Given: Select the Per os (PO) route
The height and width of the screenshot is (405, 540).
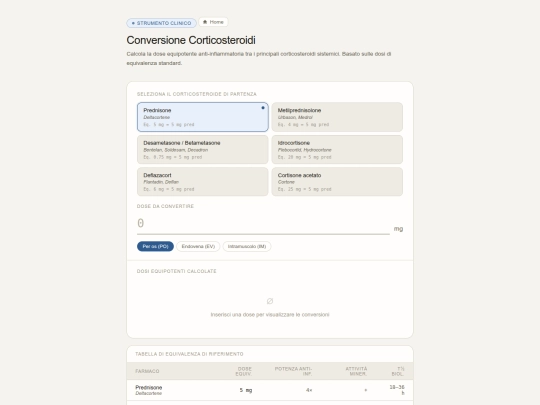Looking at the screenshot, I should point(155,246).
